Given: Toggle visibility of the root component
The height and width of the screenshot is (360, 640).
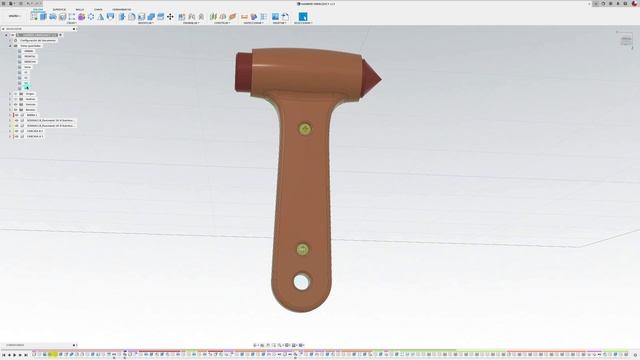Looking at the screenshot, I should point(13,35).
